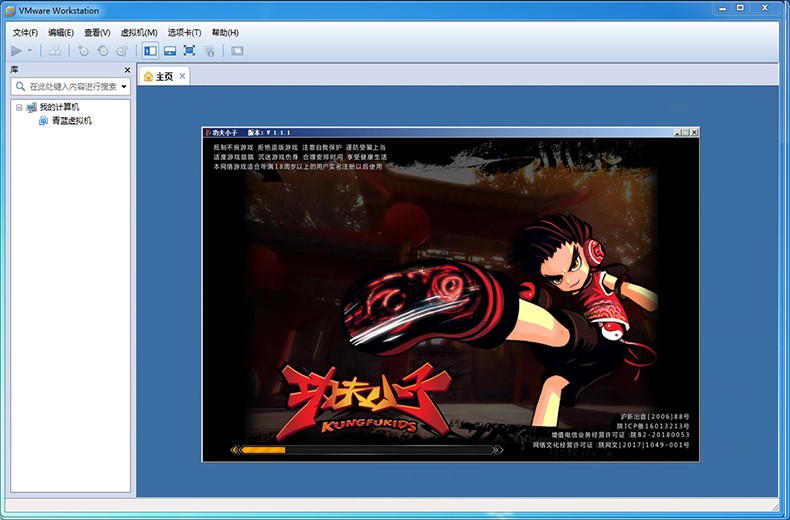Viewport: 790px width, 520px height.
Task: Click the console view toolbar icon
Action: pos(237,50)
